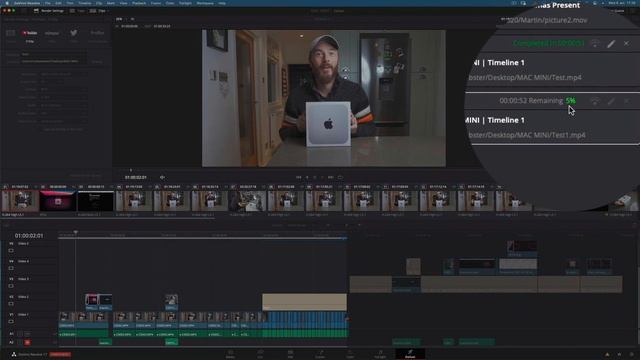Click the Go to First Frame transport button
The height and width of the screenshot is (360, 640).
click(x=298, y=178)
